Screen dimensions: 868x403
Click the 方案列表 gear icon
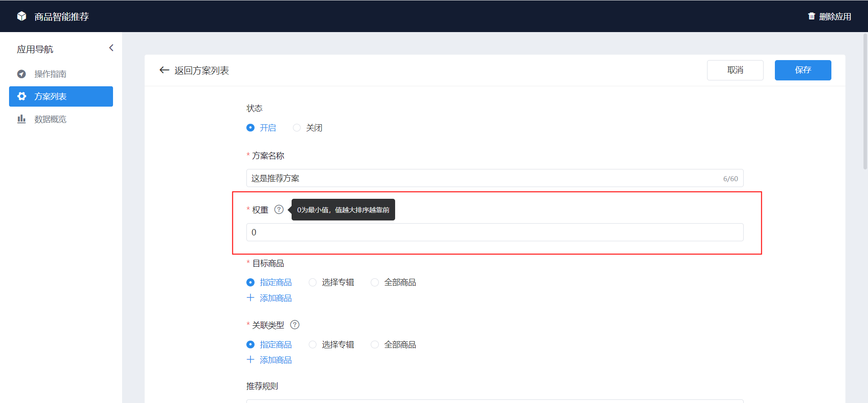pos(21,96)
